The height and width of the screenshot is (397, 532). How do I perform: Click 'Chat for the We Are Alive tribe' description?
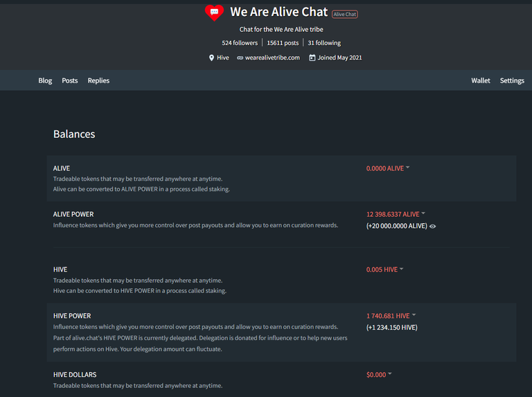pyautogui.click(x=281, y=30)
